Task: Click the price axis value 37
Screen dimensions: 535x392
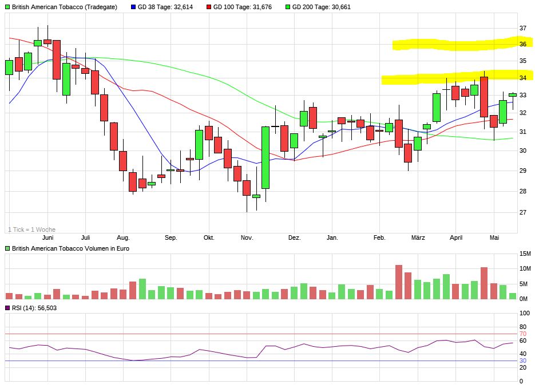Action: (523, 28)
